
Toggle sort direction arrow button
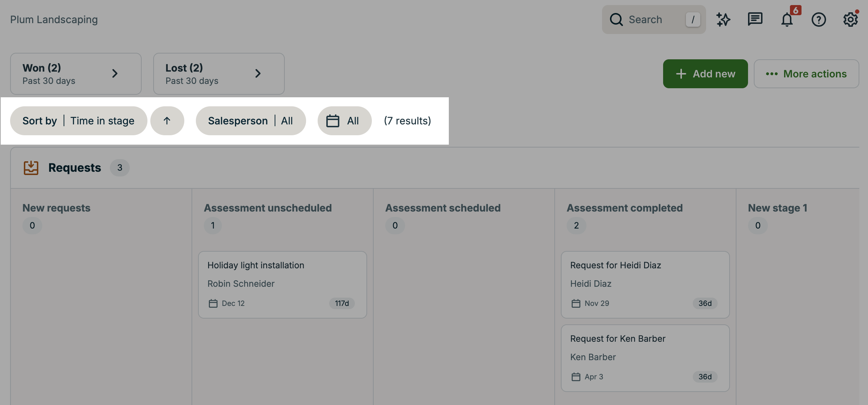coord(167,121)
